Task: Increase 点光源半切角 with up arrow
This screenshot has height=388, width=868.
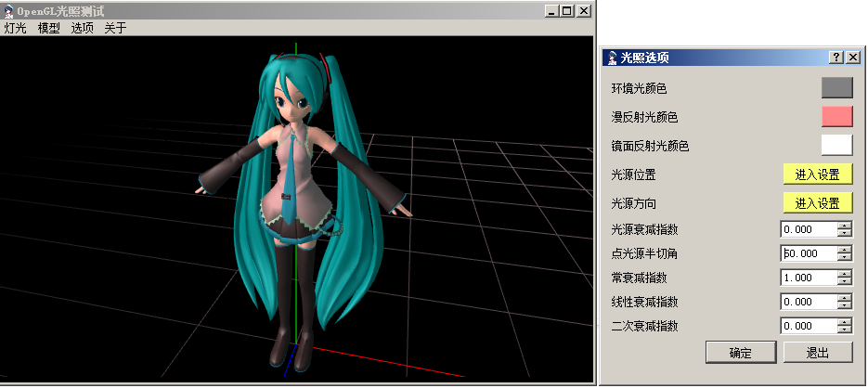Action: (845, 250)
